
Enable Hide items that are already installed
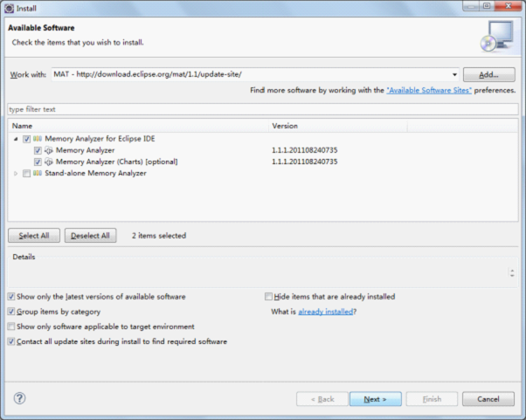268,297
